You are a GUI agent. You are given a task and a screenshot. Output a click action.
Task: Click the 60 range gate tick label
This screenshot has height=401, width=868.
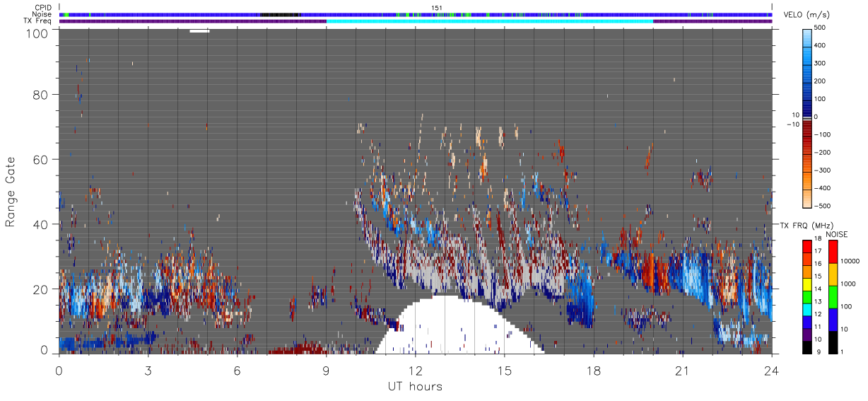click(x=39, y=159)
